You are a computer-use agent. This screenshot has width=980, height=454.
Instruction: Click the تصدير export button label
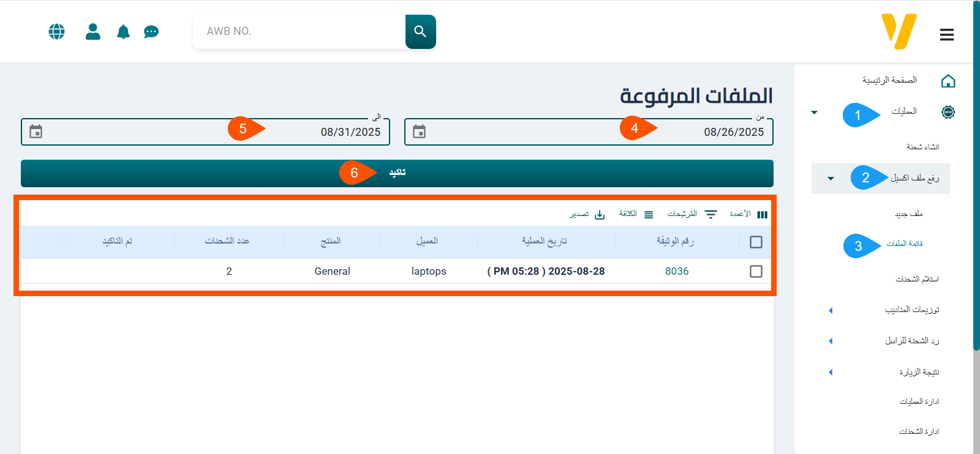click(x=579, y=214)
